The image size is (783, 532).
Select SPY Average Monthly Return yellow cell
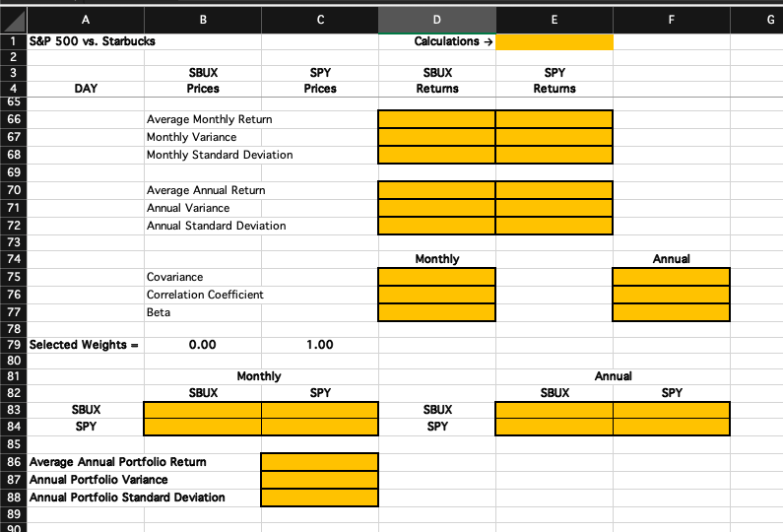(x=555, y=119)
